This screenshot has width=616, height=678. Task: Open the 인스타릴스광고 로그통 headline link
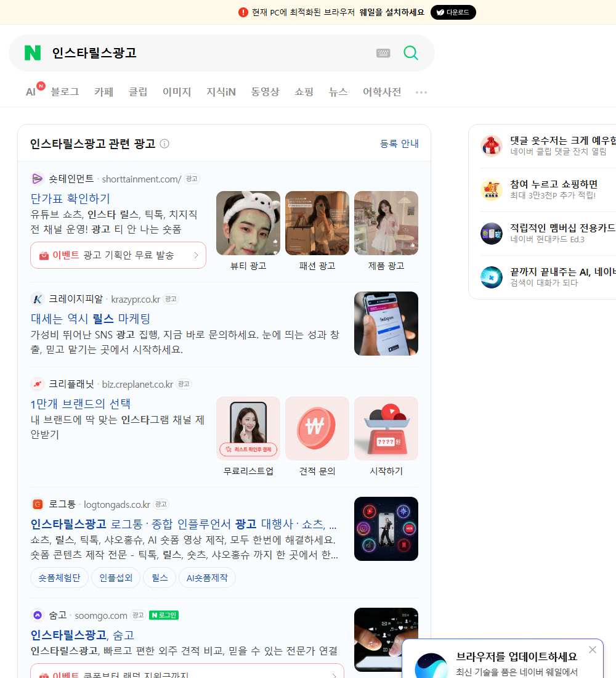point(184,524)
